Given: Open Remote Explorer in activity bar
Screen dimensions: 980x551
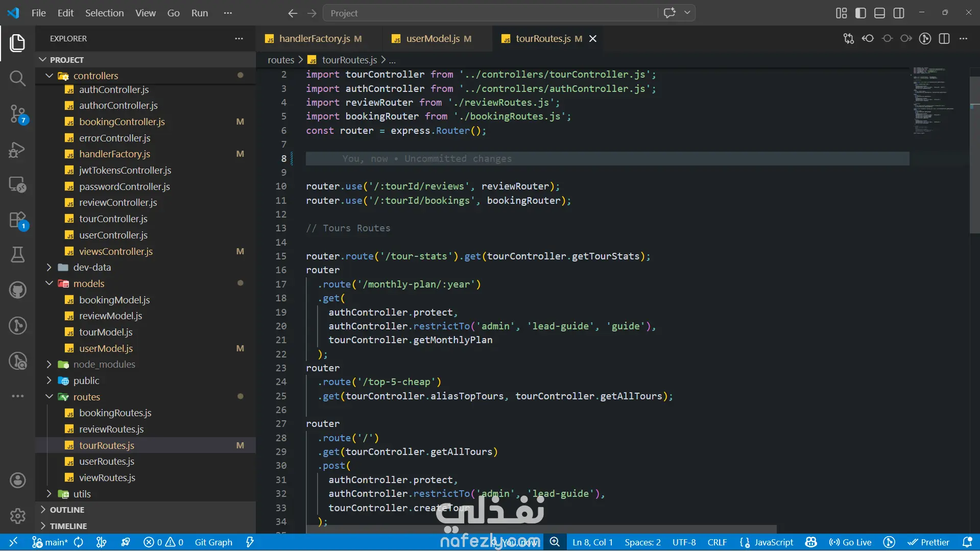Looking at the screenshot, I should click(17, 184).
